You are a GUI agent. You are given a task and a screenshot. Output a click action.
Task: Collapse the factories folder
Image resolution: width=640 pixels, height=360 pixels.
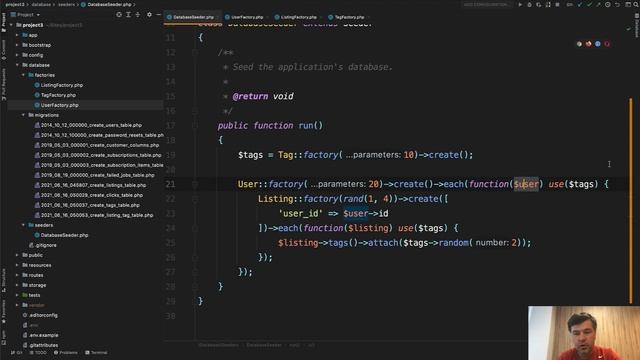[x=23, y=75]
